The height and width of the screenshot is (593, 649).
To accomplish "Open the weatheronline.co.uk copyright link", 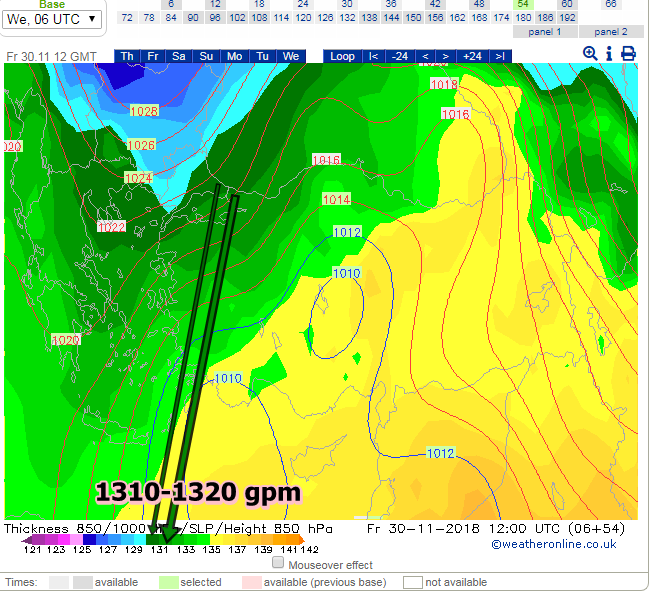I will [x=554, y=544].
